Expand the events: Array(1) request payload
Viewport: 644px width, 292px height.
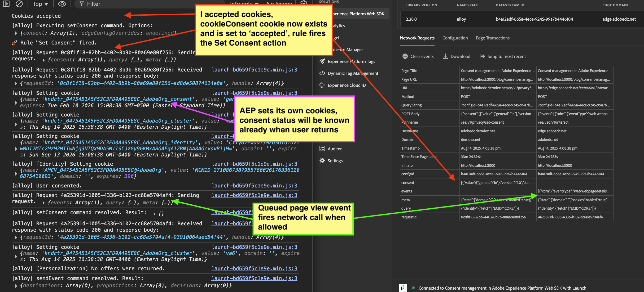[44, 203]
